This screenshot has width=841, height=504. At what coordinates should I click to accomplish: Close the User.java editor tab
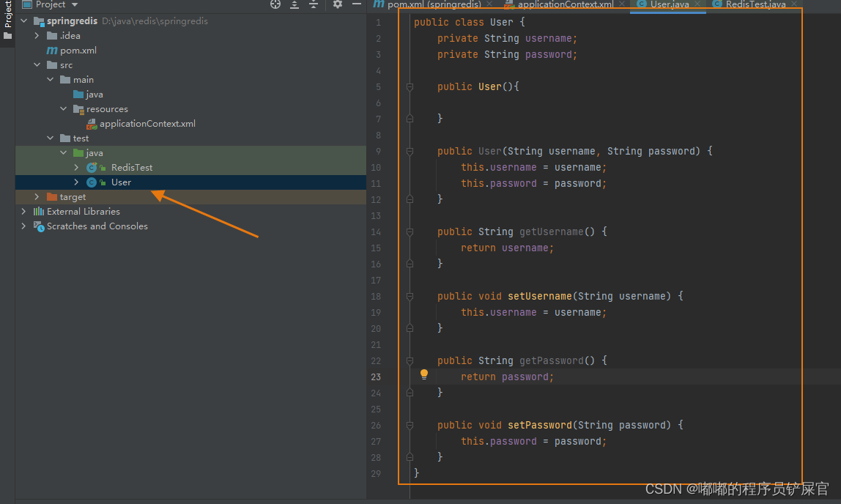tap(699, 4)
